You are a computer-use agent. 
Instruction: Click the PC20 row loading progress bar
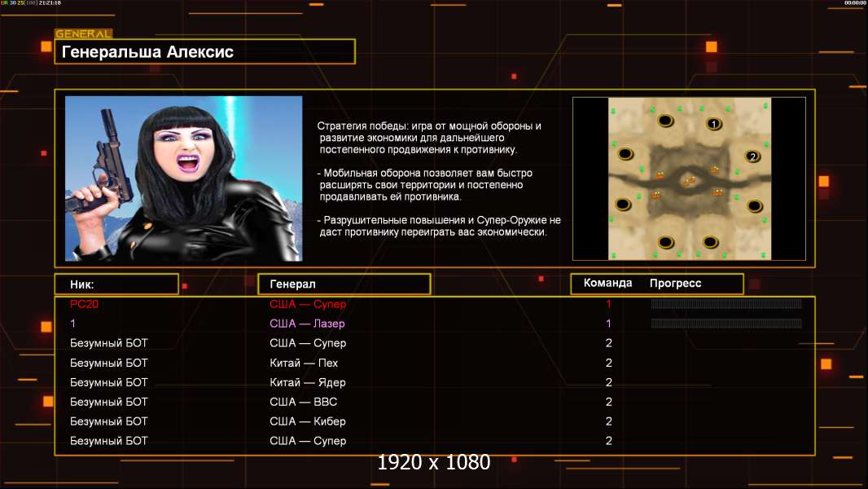[x=726, y=303]
